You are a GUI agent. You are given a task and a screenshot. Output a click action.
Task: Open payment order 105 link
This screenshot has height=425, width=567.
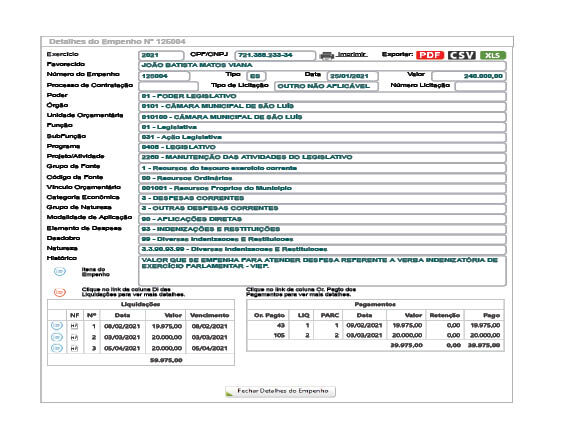[x=279, y=335]
